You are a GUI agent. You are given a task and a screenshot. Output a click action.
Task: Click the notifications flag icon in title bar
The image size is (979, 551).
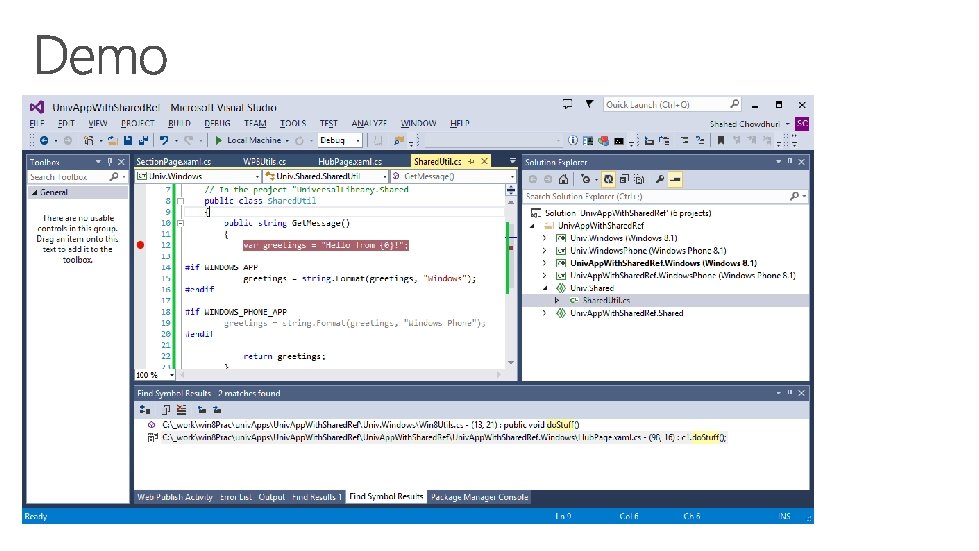tap(589, 104)
